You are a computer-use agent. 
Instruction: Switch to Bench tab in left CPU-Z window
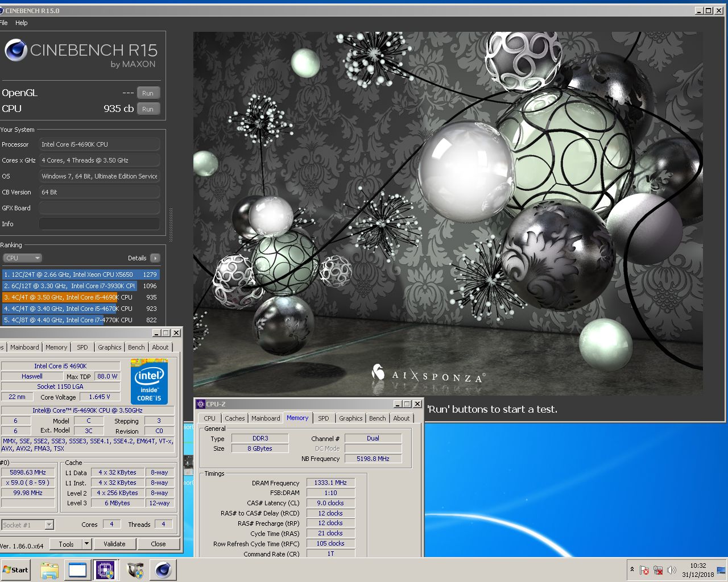coord(136,347)
